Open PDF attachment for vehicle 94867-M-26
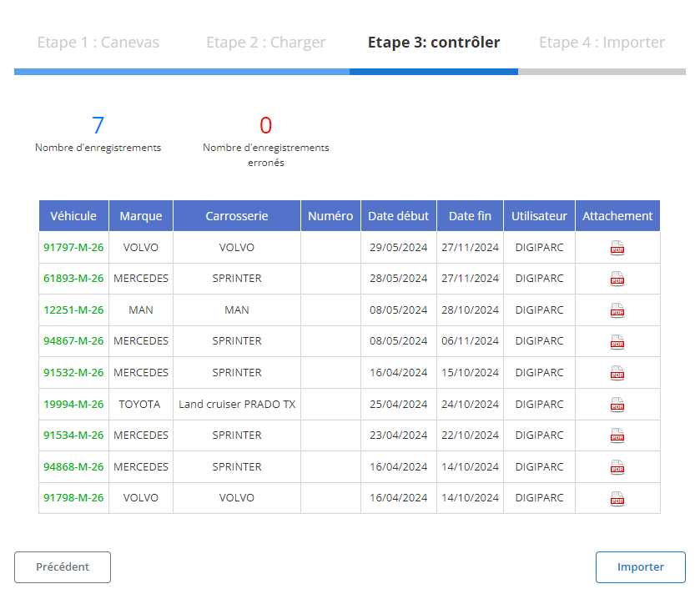The height and width of the screenshot is (599, 700). [617, 342]
